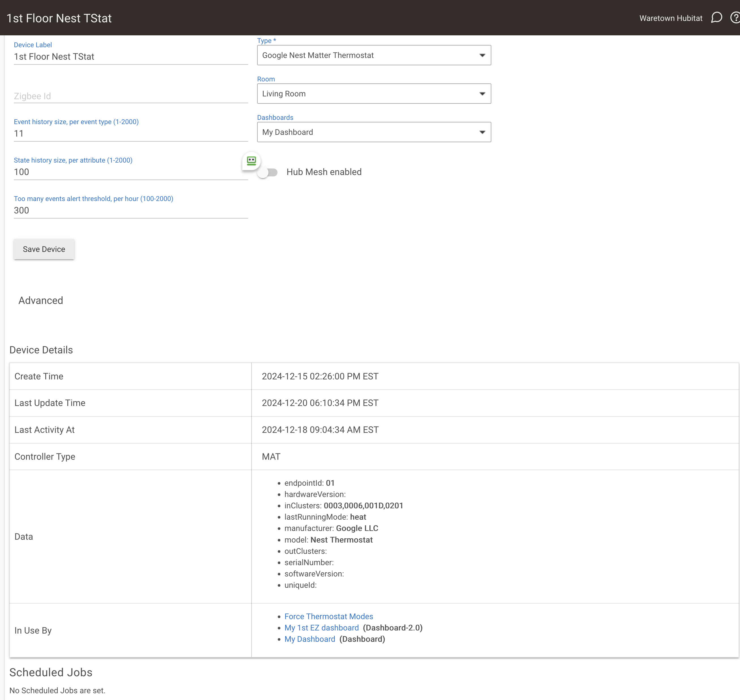Expand the Advanced section
The image size is (740, 700).
(41, 300)
